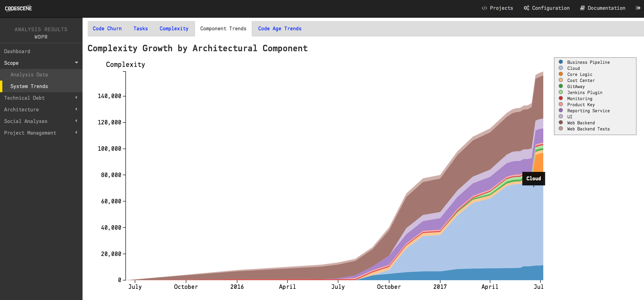Open the Dashboard sidebar link

click(17, 51)
